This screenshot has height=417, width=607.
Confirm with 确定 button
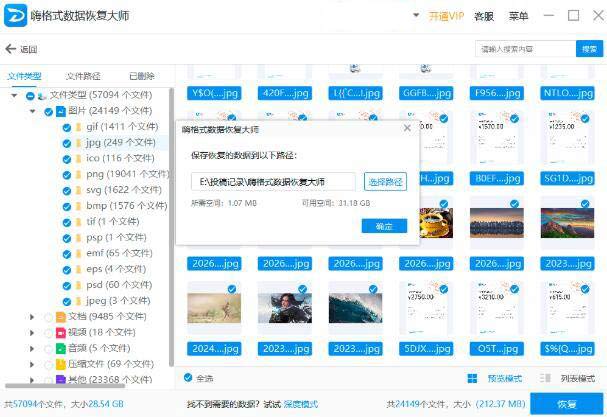384,226
